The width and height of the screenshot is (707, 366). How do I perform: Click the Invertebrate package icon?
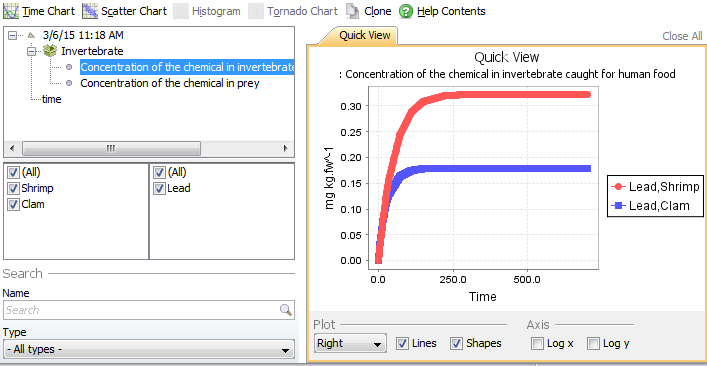pyautogui.click(x=50, y=51)
